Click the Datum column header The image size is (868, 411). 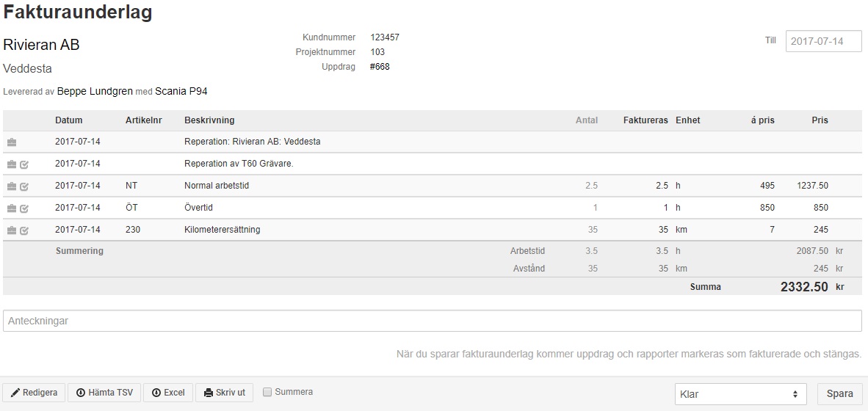(x=68, y=120)
